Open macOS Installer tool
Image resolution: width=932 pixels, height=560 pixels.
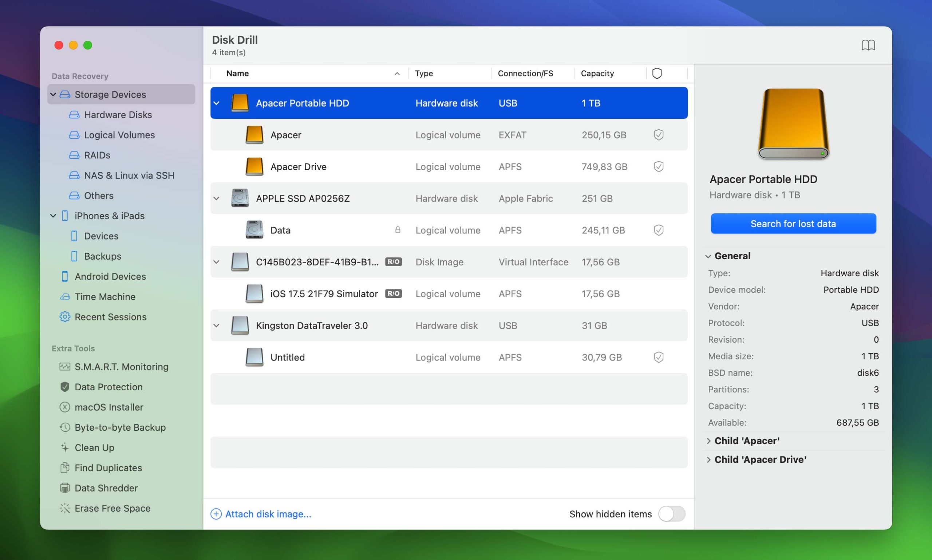click(109, 407)
